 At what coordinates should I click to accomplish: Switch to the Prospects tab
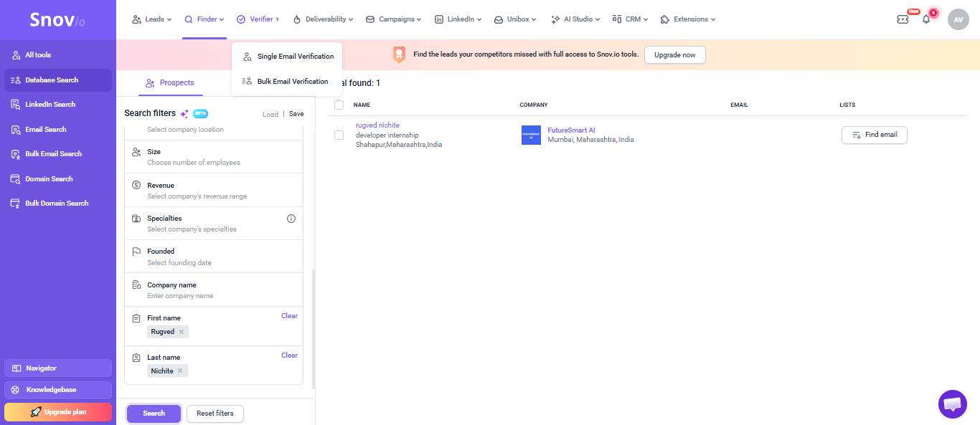pos(169,83)
